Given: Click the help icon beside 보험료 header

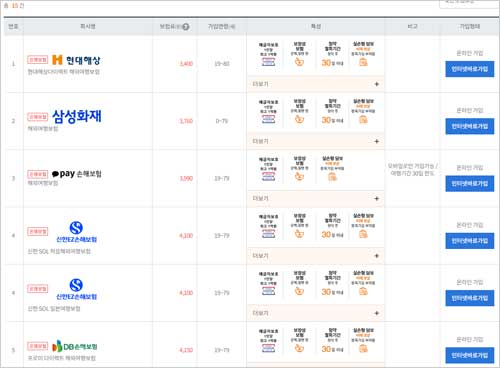Looking at the screenshot, I should coord(186,27).
